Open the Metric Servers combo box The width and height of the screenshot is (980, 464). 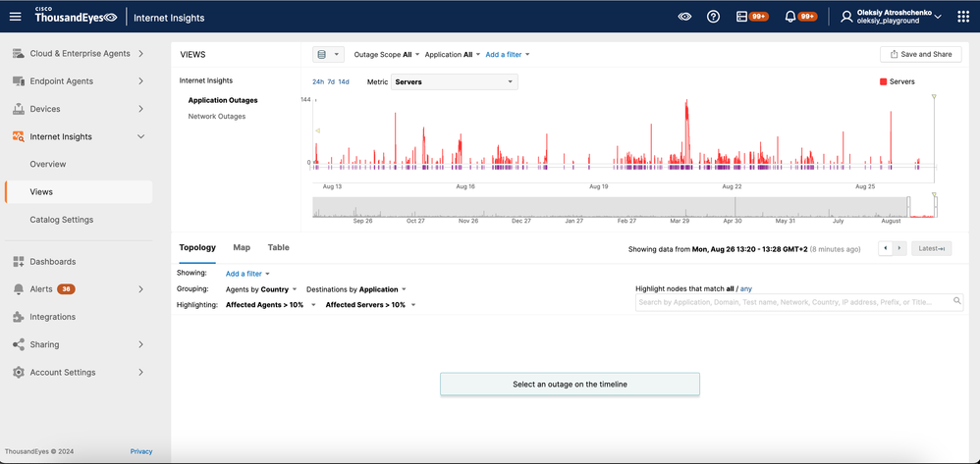click(455, 81)
